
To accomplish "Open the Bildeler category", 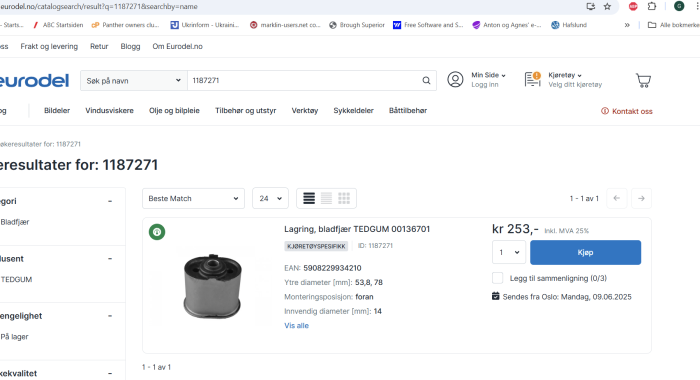I will tap(57, 111).
